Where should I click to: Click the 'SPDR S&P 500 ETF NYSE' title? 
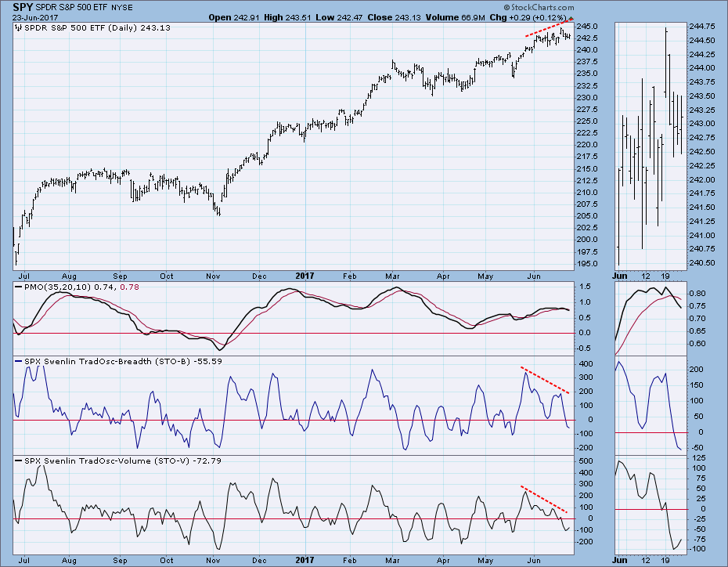84,8
